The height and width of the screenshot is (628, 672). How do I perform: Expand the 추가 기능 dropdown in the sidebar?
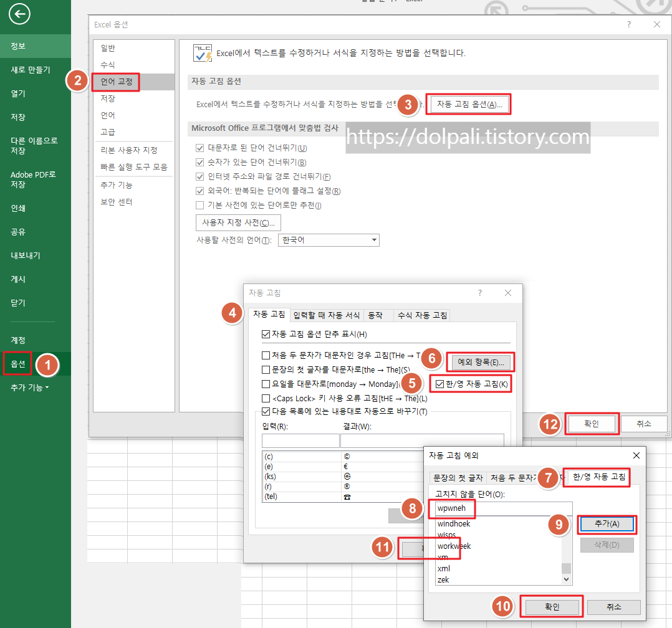[30, 388]
